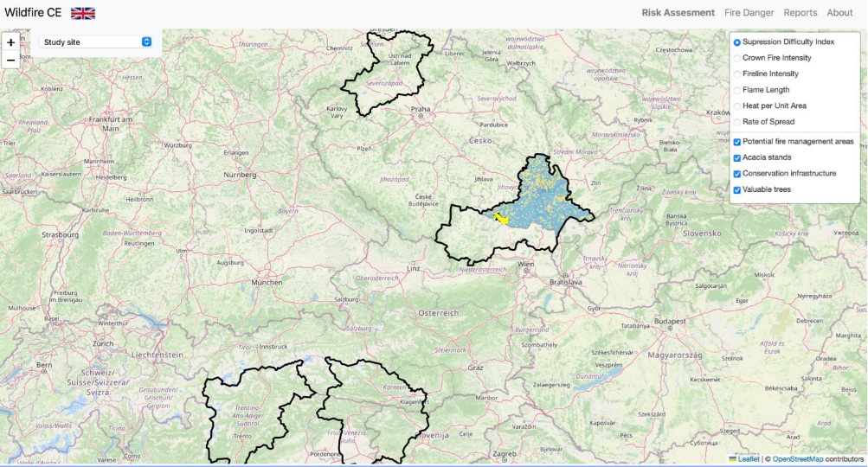Click the OpenStreetMap contributors link
The height and width of the screenshot is (467, 868).
pos(797,459)
